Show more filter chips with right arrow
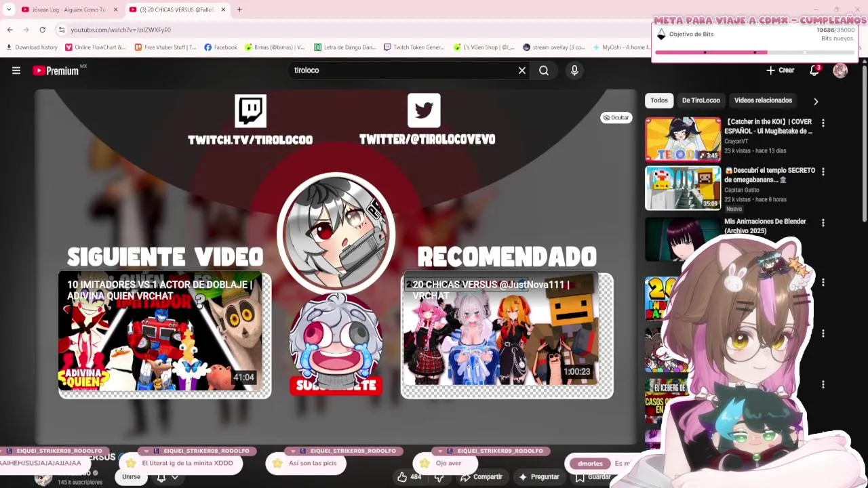 816,101
